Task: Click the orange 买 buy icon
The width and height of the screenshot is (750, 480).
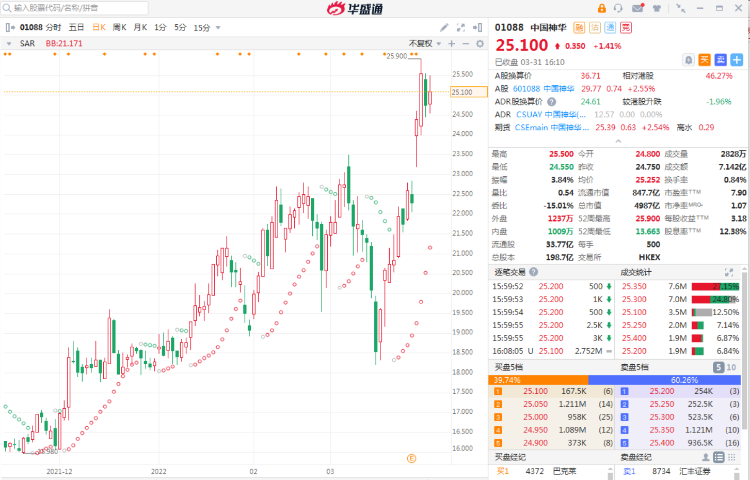Action: [x=704, y=59]
